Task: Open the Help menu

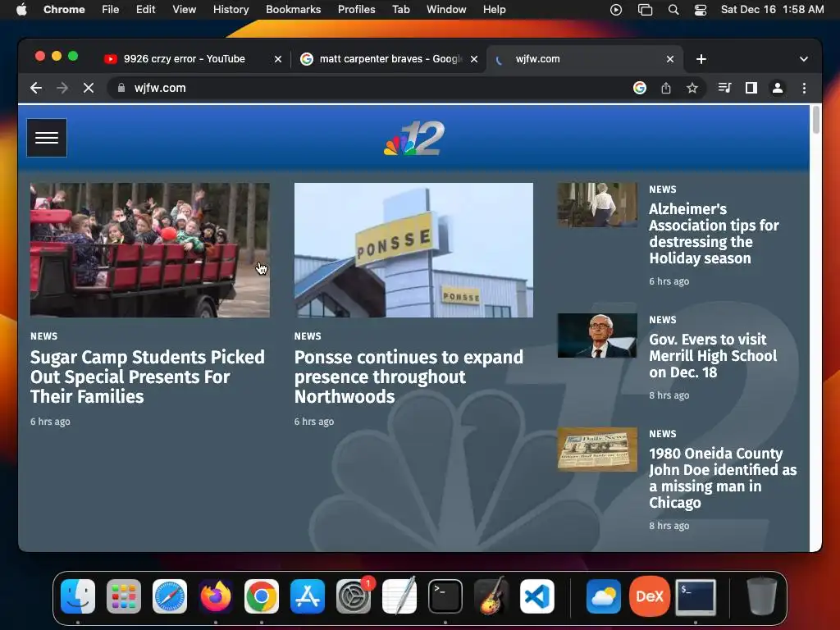Action: click(494, 9)
